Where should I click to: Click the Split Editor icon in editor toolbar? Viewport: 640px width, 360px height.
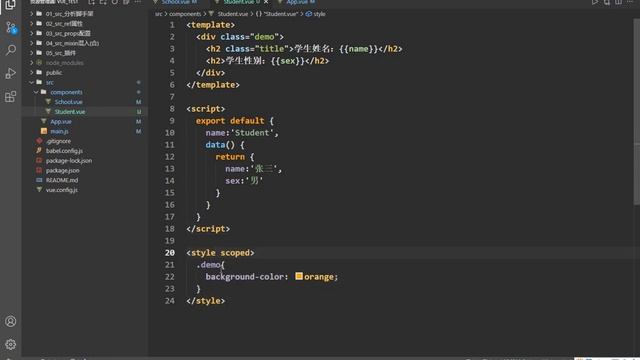618,2
